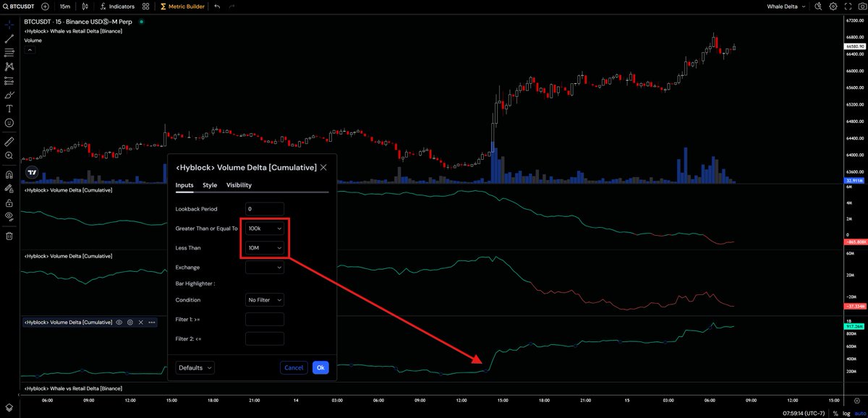The image size is (868, 418).
Task: Click the Filter 1 input field
Action: point(265,319)
